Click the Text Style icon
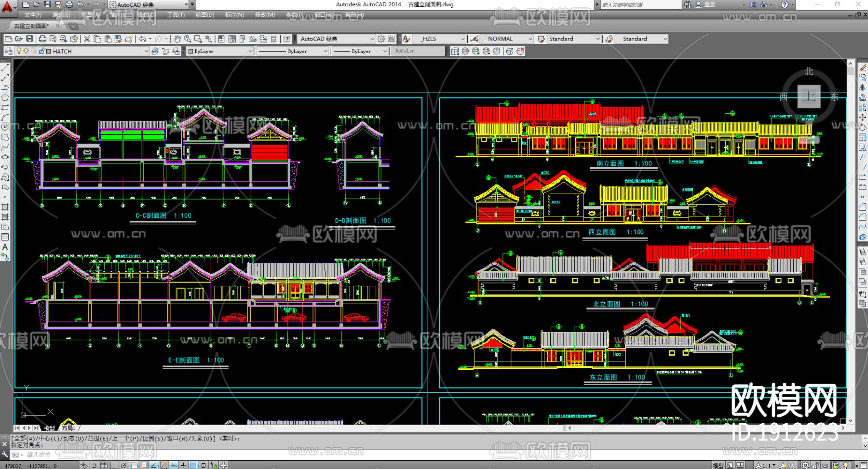The height and width of the screenshot is (469, 868). [x=407, y=39]
